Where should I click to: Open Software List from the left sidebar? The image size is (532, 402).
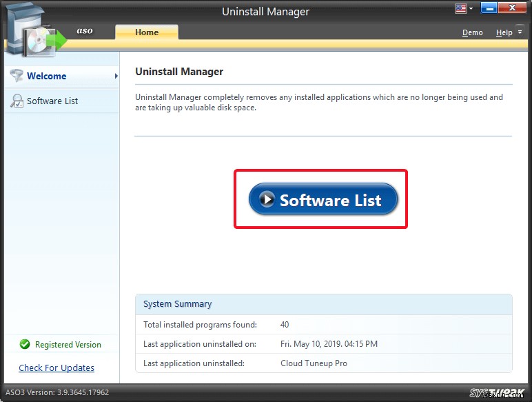tap(52, 101)
